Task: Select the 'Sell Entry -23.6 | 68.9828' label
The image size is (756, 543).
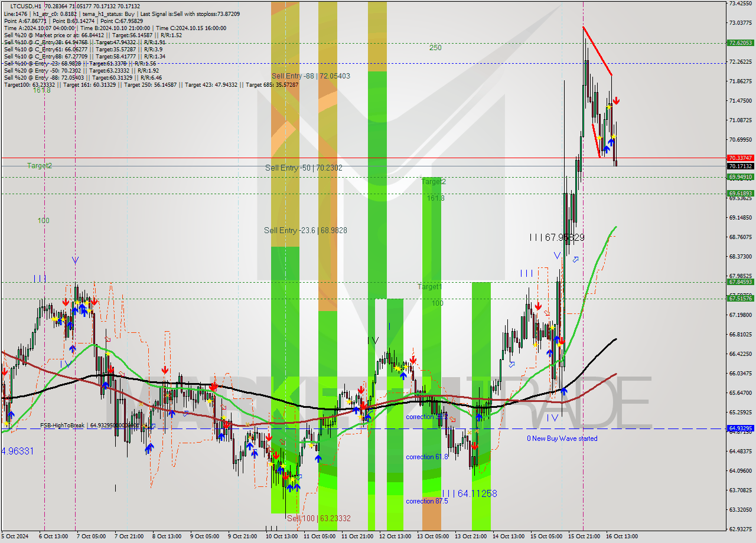Action: [305, 230]
